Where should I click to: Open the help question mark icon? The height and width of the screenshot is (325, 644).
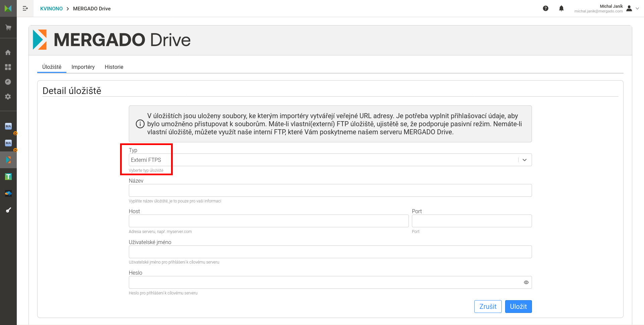546,8
